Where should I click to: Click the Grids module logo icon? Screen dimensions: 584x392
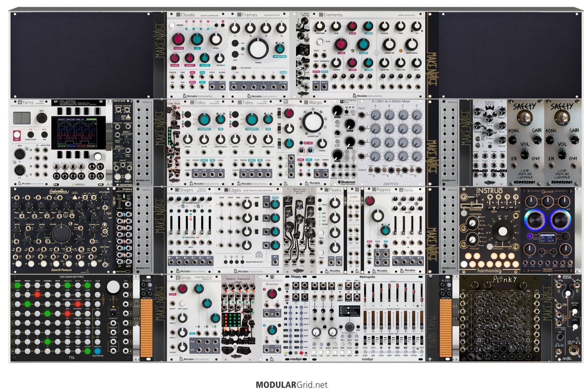177,278
